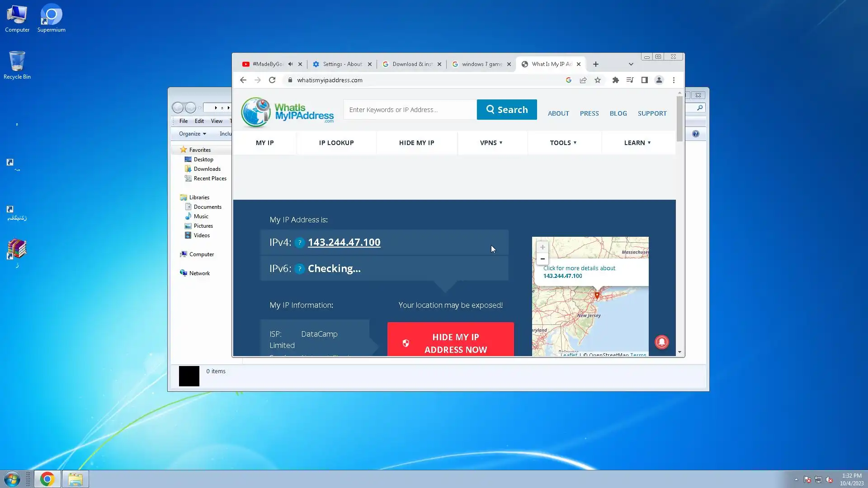This screenshot has width=868, height=488.
Task: Open the Extensions puzzle piece icon
Action: click(615, 80)
